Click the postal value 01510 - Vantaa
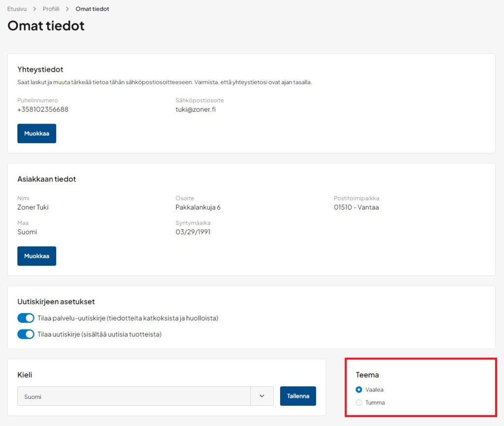 356,207
